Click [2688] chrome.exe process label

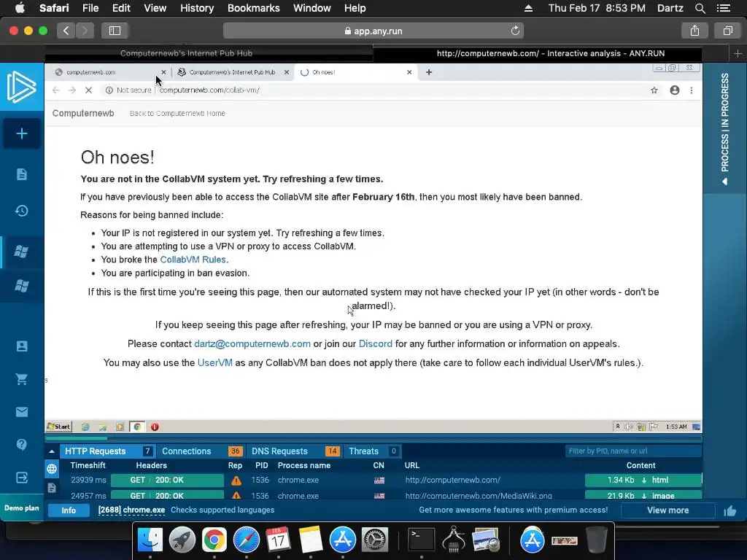click(131, 510)
